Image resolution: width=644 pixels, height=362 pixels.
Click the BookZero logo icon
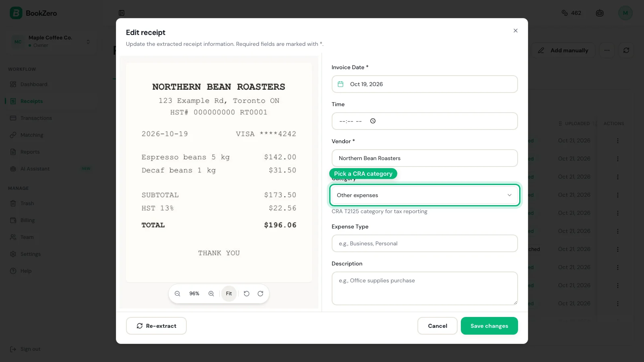(x=16, y=13)
